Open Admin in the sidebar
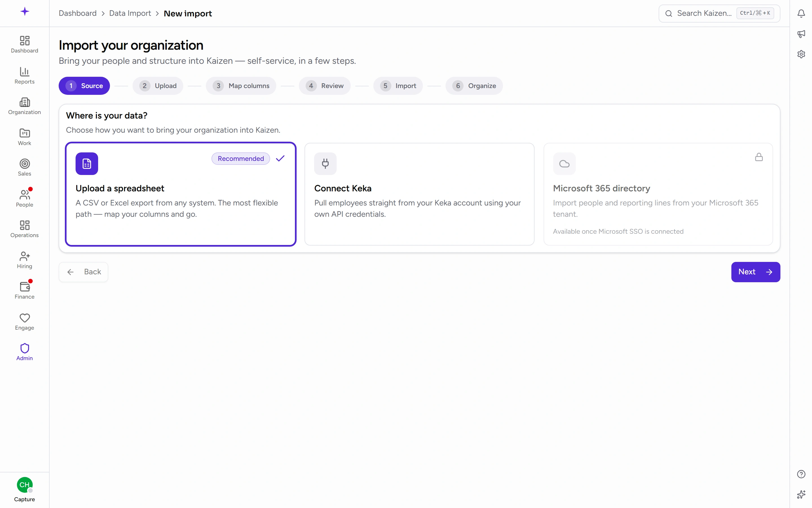The width and height of the screenshot is (812, 508). coord(25,352)
